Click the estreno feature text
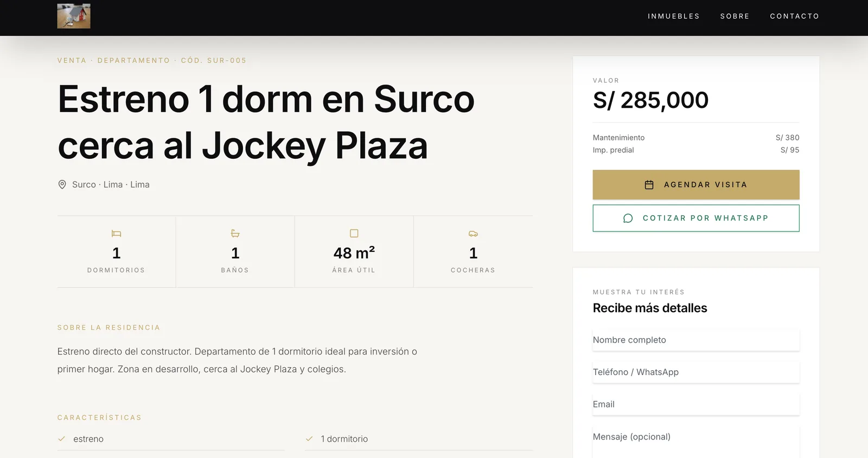Image resolution: width=868 pixels, height=458 pixels. pyautogui.click(x=88, y=439)
